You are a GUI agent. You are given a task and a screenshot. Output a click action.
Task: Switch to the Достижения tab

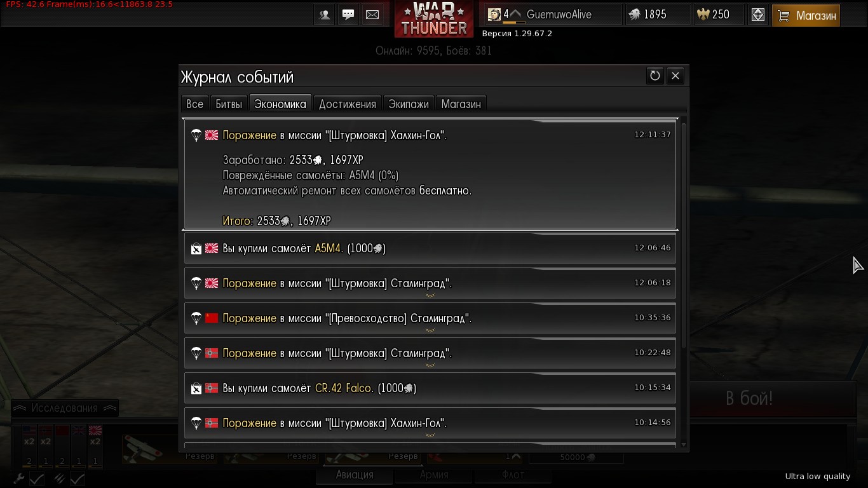tap(348, 104)
